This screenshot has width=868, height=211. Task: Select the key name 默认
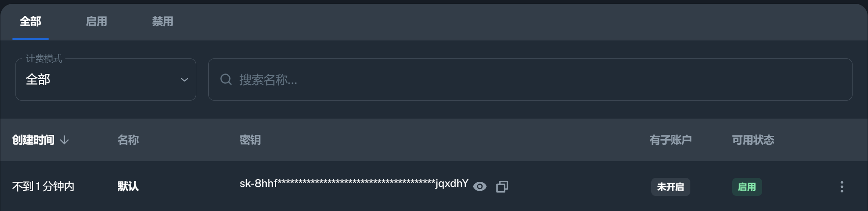128,187
